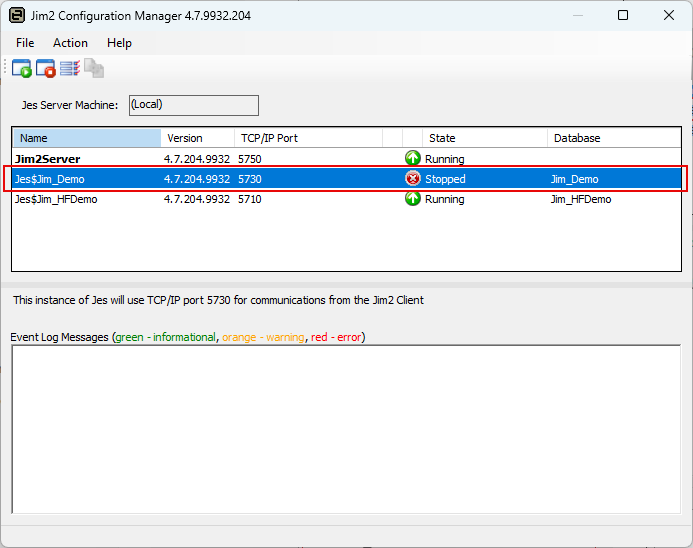Click green Running icon for Jes$Jim_HFDemo
693x548 pixels.
413,198
